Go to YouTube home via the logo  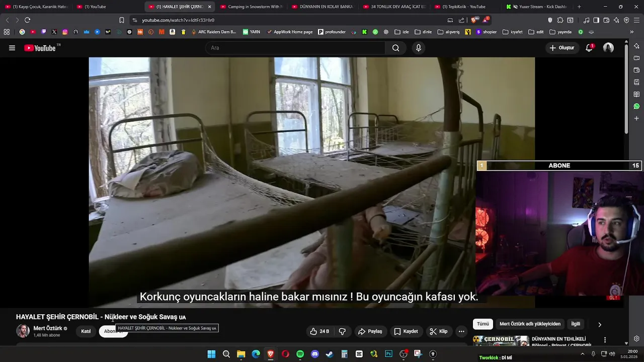[39, 48]
